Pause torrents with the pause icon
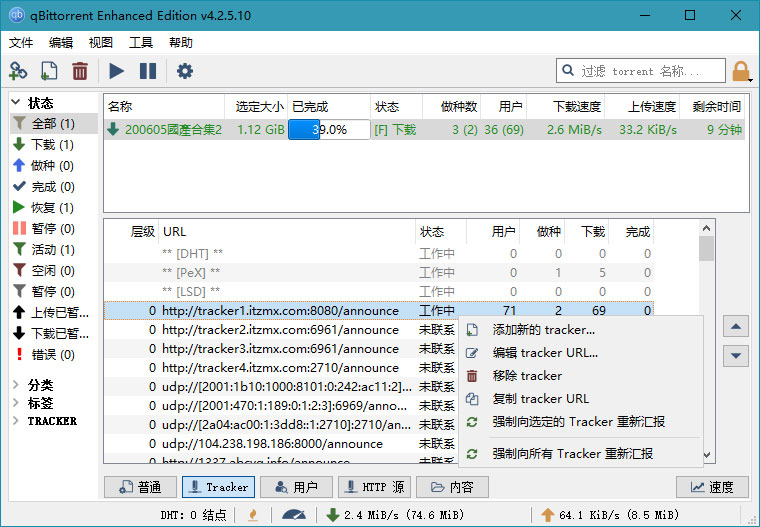This screenshot has height=527, width=760. pos(148,71)
